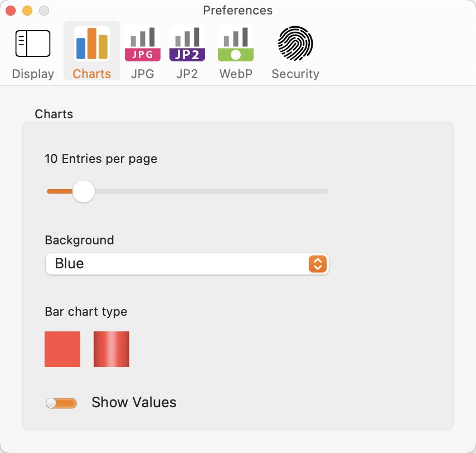Toggle the Show Values switch
The width and height of the screenshot is (476, 453).
tap(61, 403)
